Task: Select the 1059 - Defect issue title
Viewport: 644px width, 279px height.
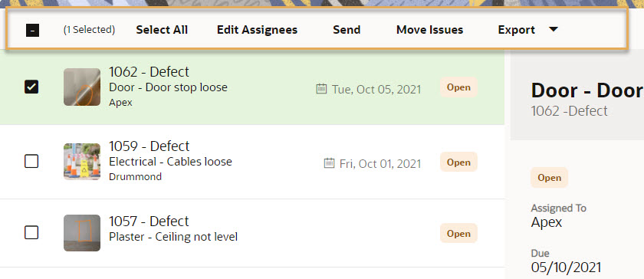Action: [x=149, y=146]
